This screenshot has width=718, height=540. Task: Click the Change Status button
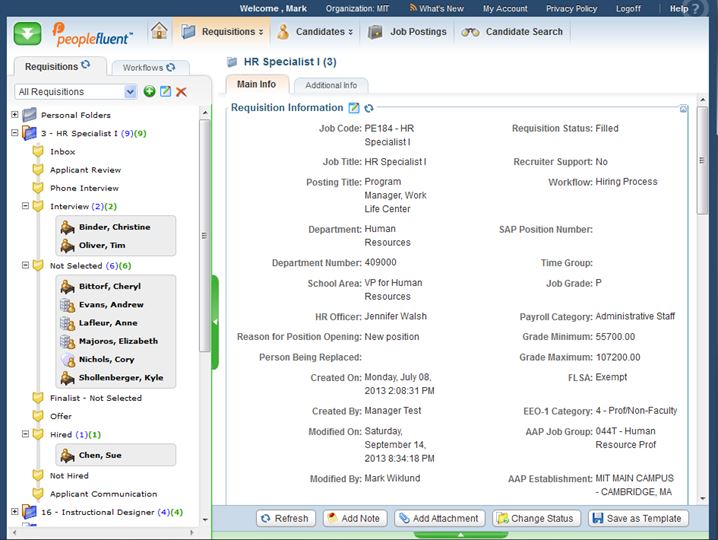click(534, 518)
